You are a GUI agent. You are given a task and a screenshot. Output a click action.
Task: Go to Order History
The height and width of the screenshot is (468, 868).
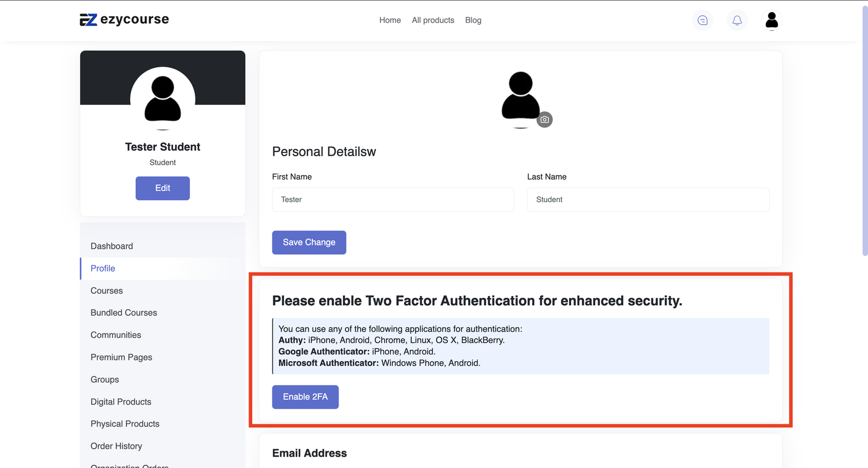tap(116, 446)
